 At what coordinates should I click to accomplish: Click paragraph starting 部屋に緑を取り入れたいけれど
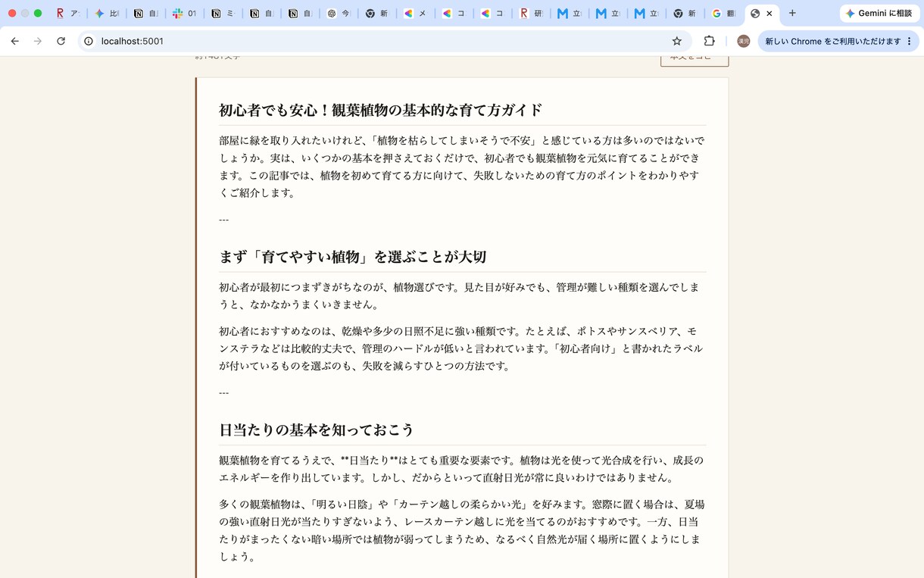(462, 167)
